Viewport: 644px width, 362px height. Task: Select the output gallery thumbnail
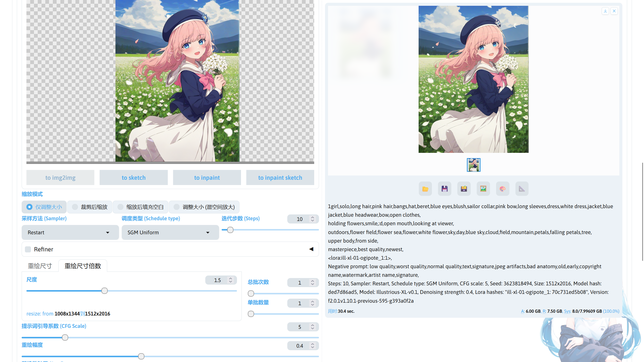(473, 165)
